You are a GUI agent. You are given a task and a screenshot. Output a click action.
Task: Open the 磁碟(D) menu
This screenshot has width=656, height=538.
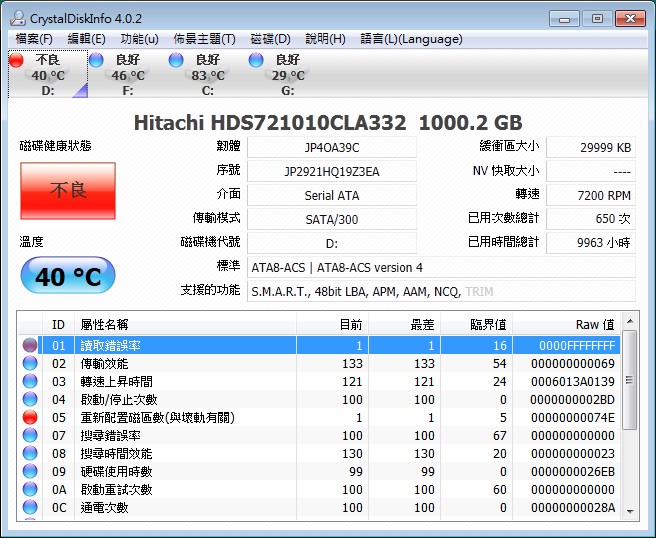point(270,39)
